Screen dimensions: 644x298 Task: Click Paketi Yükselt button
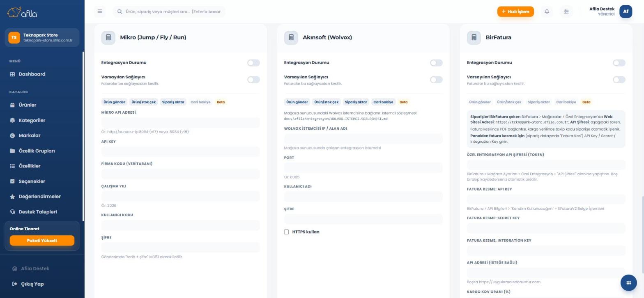point(42,241)
